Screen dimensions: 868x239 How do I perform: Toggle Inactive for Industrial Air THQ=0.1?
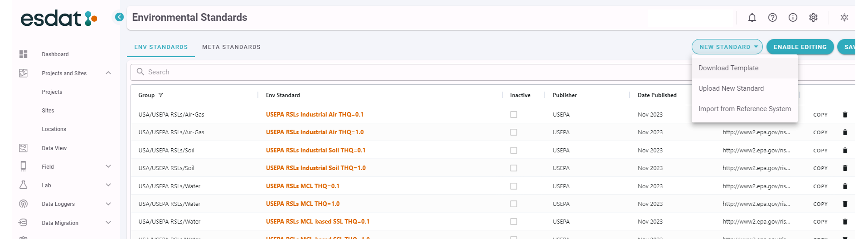coord(514,115)
